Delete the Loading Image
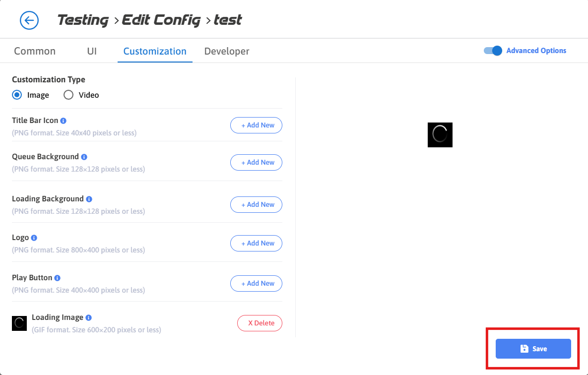 (x=260, y=323)
